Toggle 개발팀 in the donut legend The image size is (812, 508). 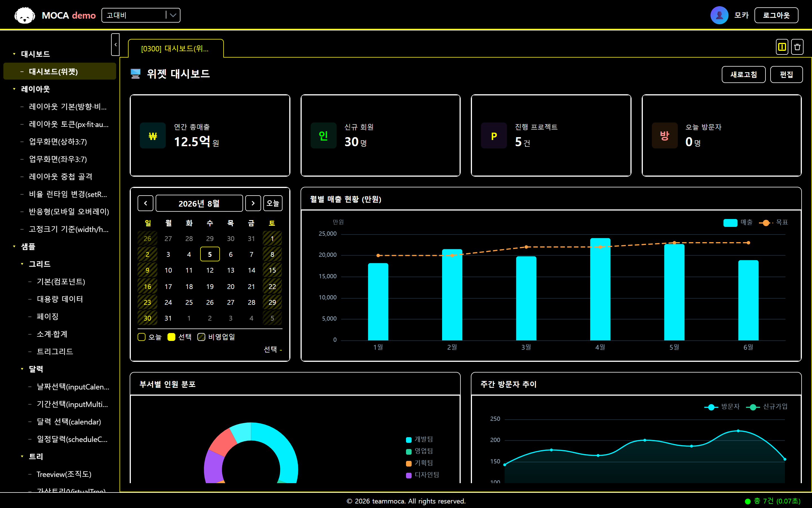tap(420, 439)
